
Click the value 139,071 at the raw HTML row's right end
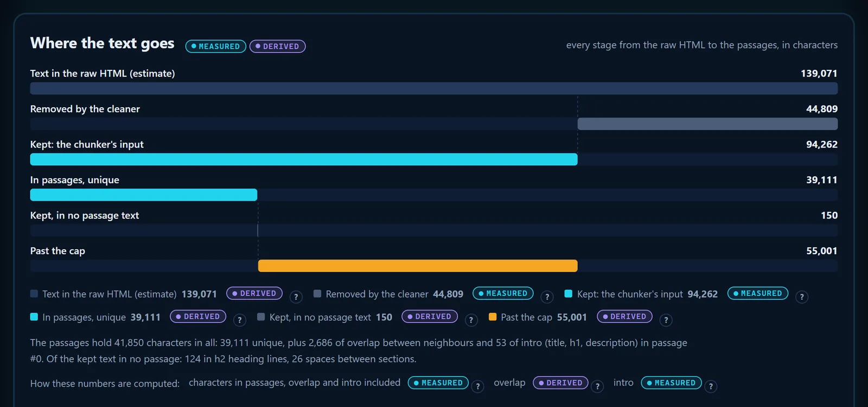click(x=819, y=73)
